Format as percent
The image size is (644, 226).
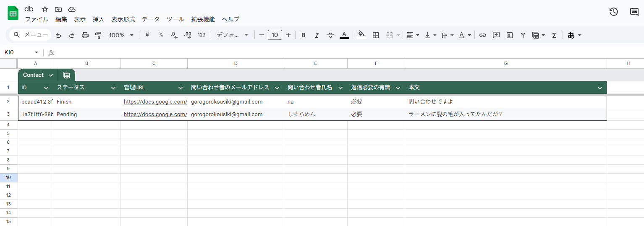pos(161,35)
